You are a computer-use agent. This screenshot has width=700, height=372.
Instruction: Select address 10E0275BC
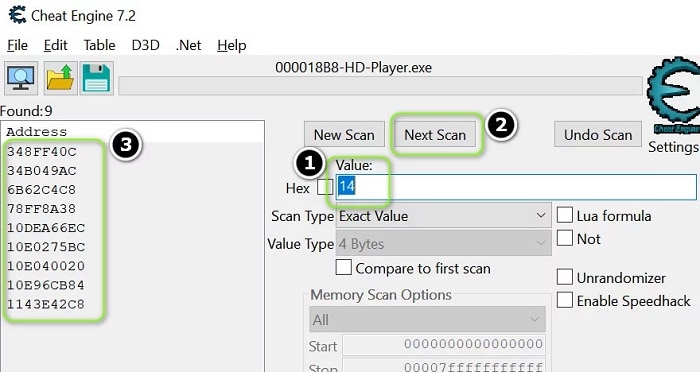(x=46, y=247)
